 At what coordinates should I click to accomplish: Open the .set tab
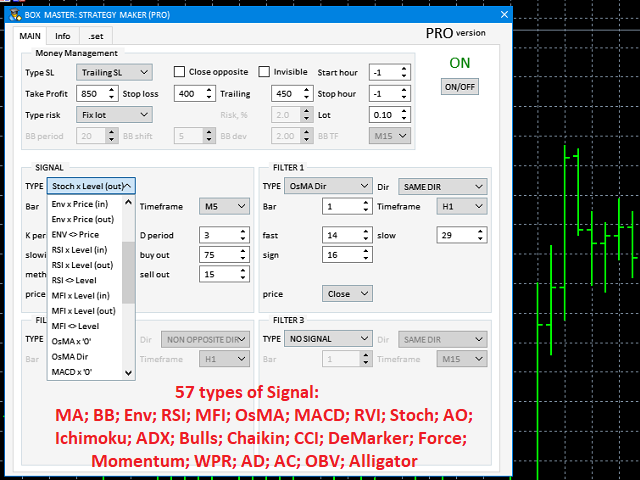coord(96,36)
